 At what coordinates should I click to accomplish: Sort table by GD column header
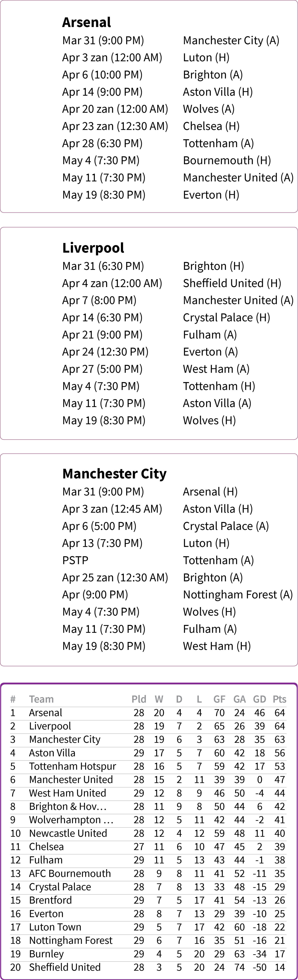pos(259,699)
